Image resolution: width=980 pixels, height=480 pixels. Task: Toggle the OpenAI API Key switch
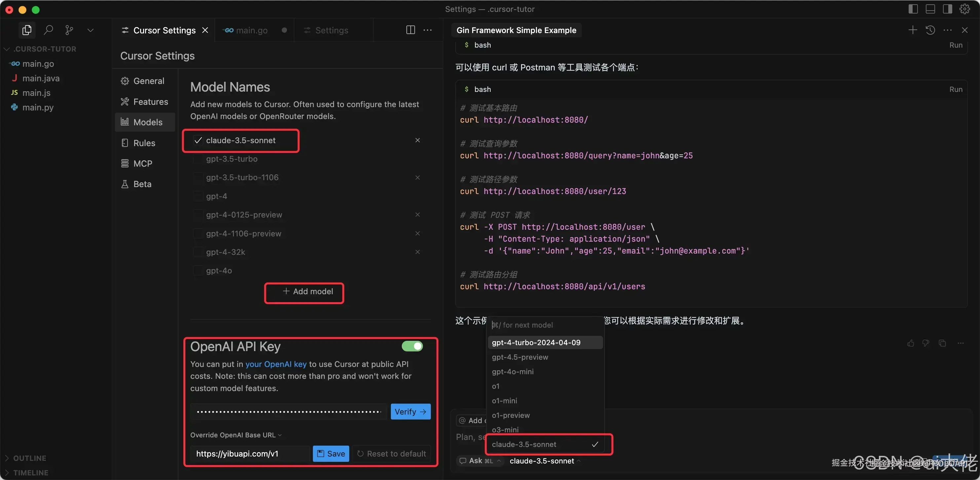412,346
